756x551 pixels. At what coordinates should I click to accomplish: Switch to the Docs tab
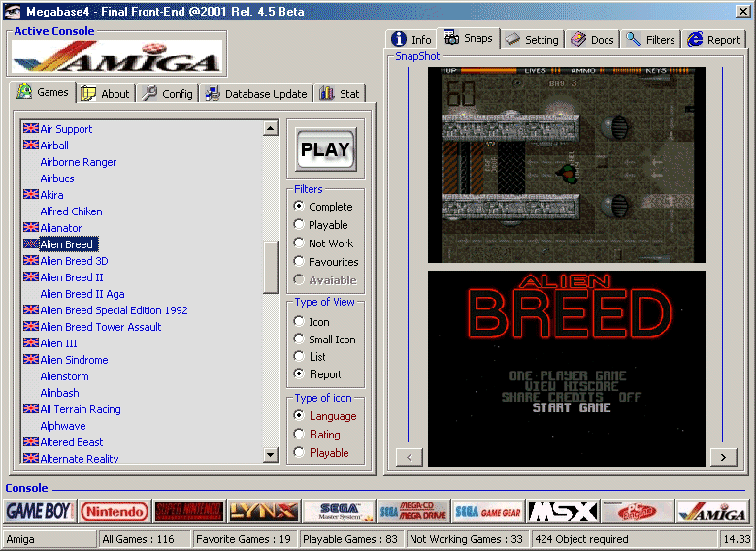click(x=593, y=39)
